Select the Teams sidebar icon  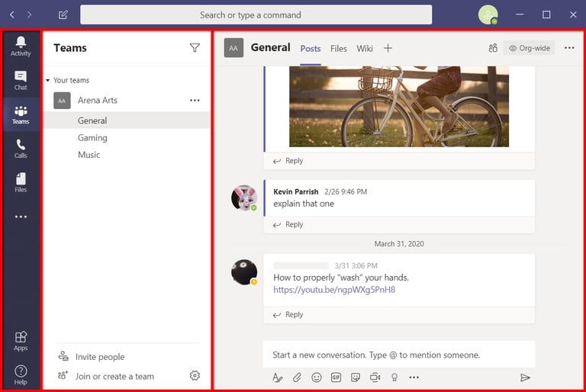(x=21, y=114)
